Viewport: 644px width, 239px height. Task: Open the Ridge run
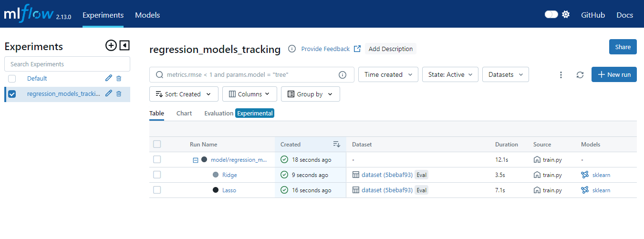tap(229, 175)
